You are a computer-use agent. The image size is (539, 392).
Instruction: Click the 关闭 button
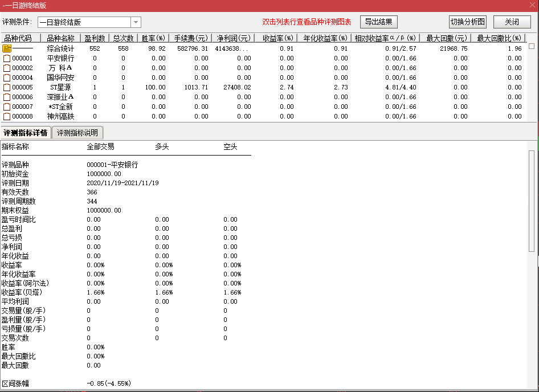tap(512, 22)
